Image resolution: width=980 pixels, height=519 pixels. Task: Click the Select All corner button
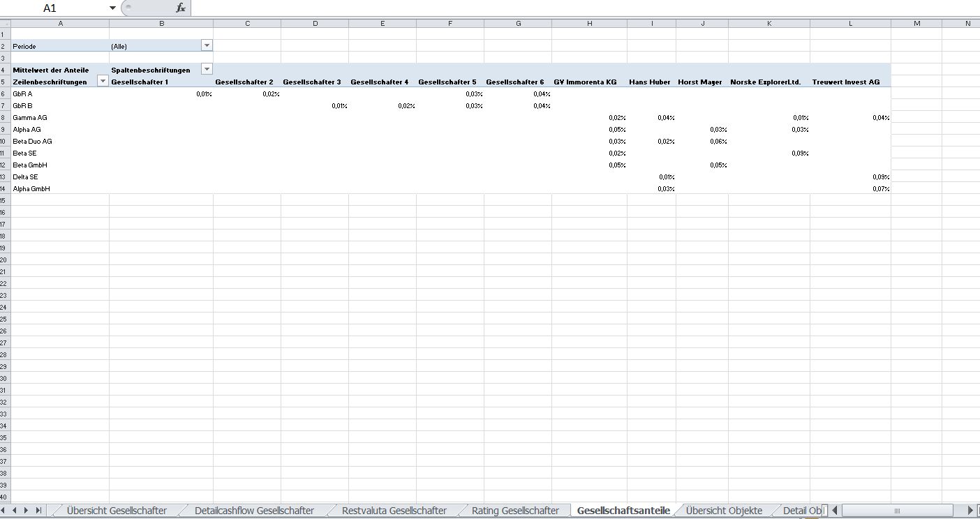(x=5, y=24)
